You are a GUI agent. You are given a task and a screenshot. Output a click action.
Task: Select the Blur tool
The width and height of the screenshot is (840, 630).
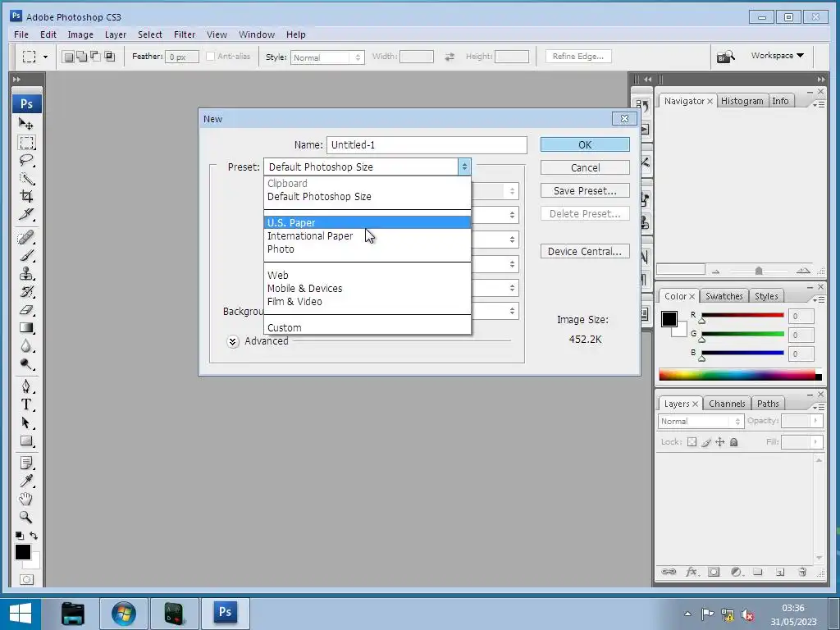25,346
